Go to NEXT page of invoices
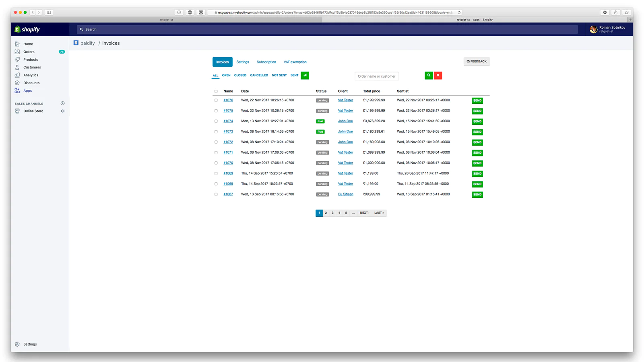Screen dimensions: 644x362 point(364,213)
